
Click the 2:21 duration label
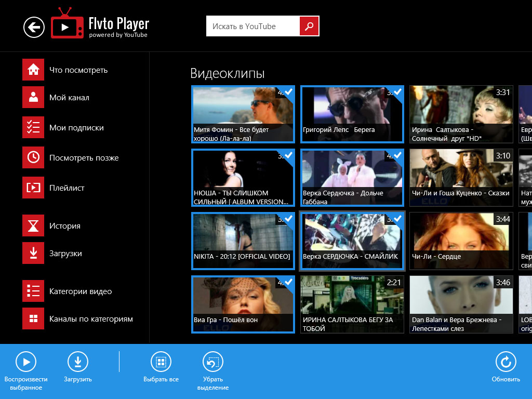[394, 283]
